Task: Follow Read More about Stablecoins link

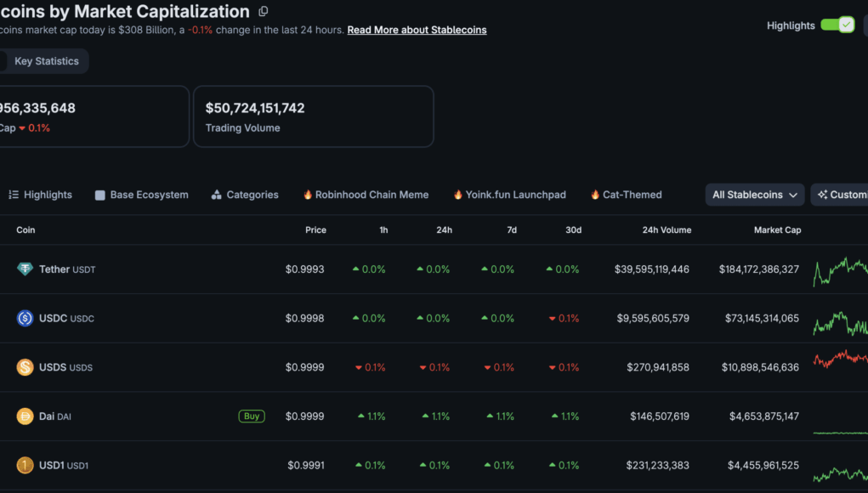Action: click(417, 30)
